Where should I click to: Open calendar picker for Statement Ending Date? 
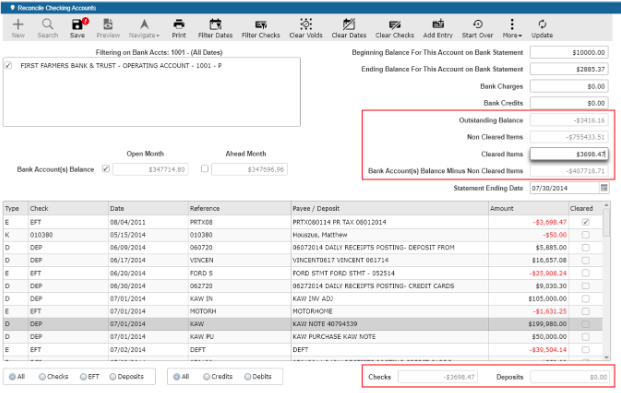[x=604, y=188]
